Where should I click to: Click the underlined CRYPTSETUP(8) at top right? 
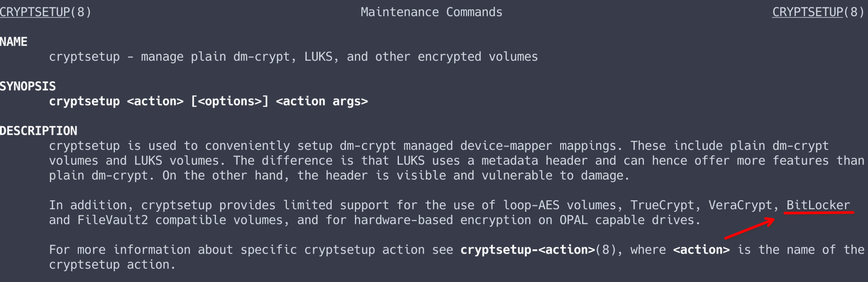tap(818, 12)
